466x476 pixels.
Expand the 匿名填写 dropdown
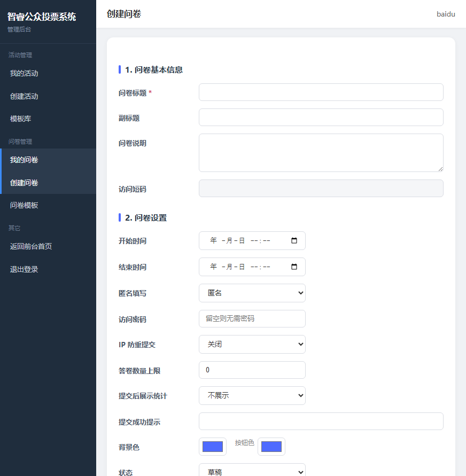point(252,293)
